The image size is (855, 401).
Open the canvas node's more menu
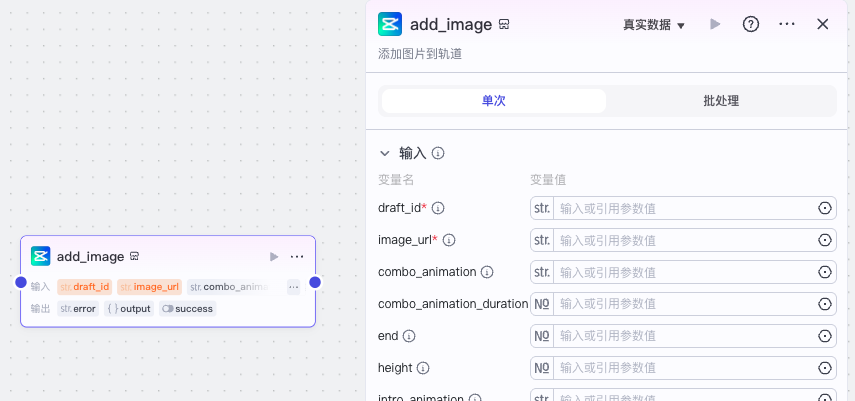click(297, 256)
